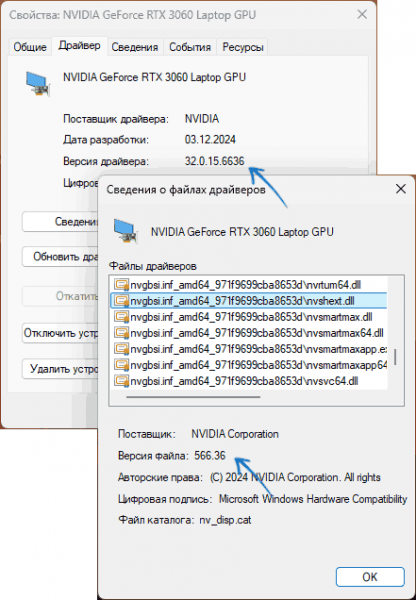Click the Обновить драйвер button
The width and height of the screenshot is (416, 600).
tap(60, 256)
